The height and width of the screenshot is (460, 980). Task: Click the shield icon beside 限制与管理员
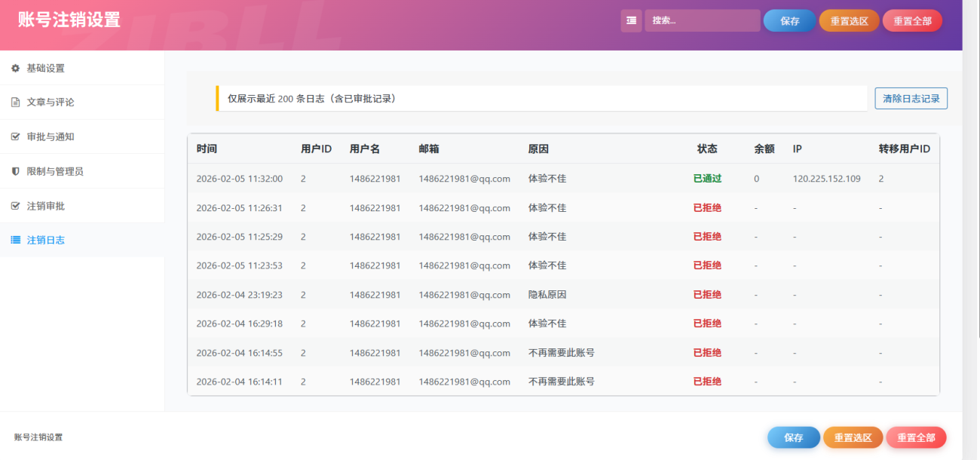(15, 172)
